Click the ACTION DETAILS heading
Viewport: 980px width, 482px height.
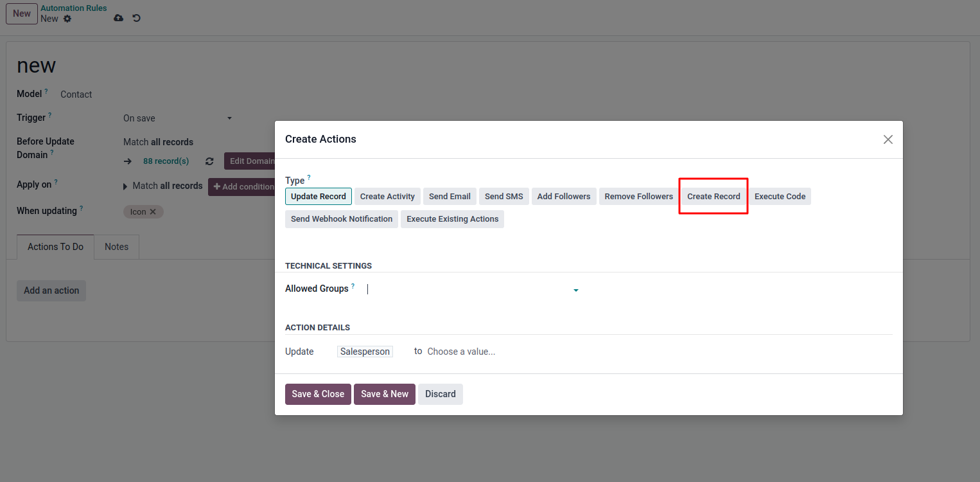tap(318, 328)
